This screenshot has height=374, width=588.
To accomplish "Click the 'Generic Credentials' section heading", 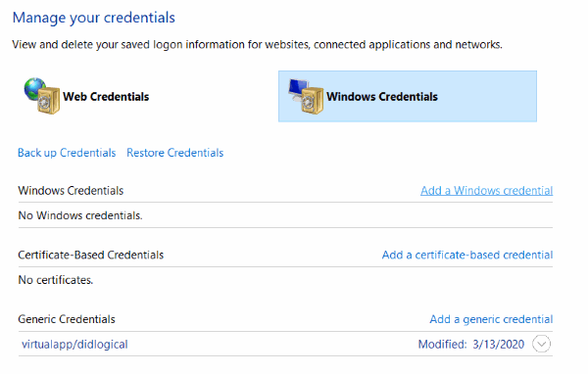I will [67, 319].
